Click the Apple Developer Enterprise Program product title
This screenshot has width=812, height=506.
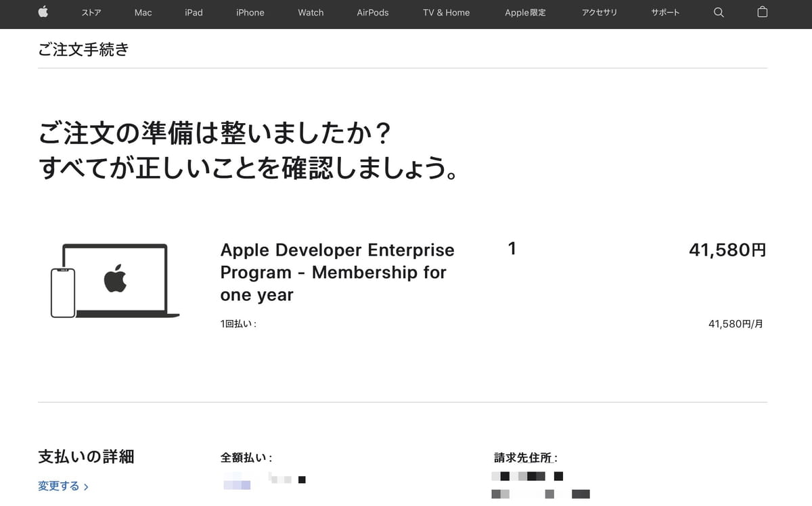338,273
